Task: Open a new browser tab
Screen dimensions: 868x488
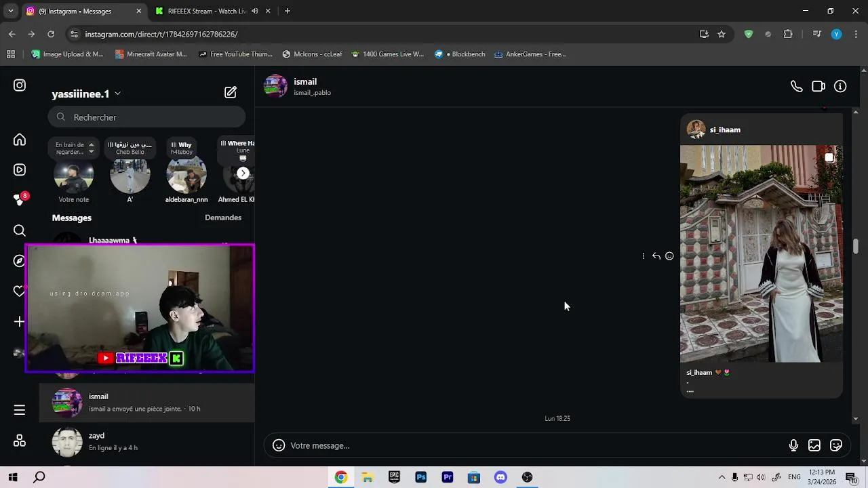Action: pos(288,11)
